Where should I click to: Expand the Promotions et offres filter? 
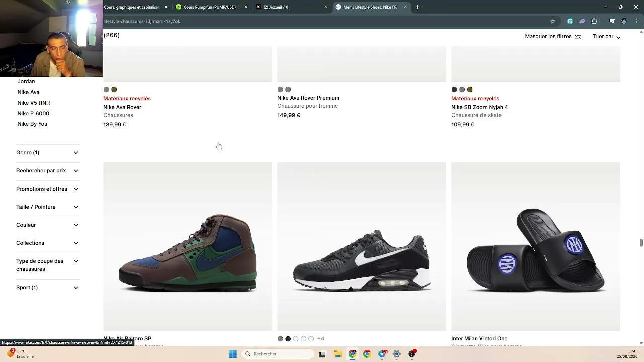47,189
